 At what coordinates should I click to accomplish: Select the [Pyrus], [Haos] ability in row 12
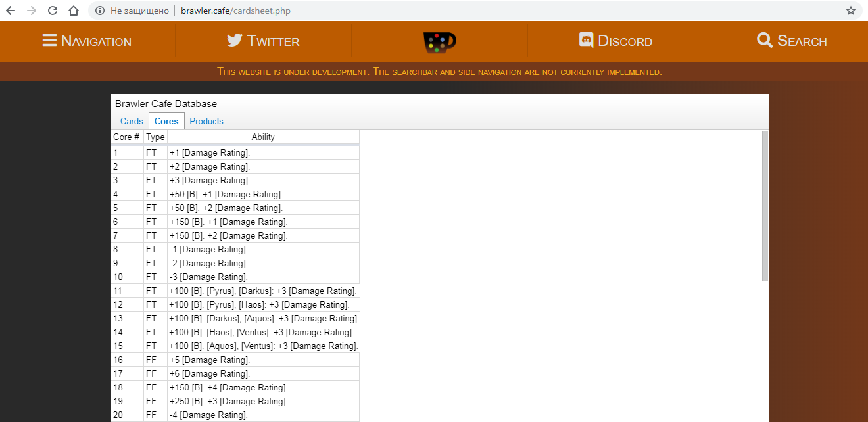(x=263, y=304)
